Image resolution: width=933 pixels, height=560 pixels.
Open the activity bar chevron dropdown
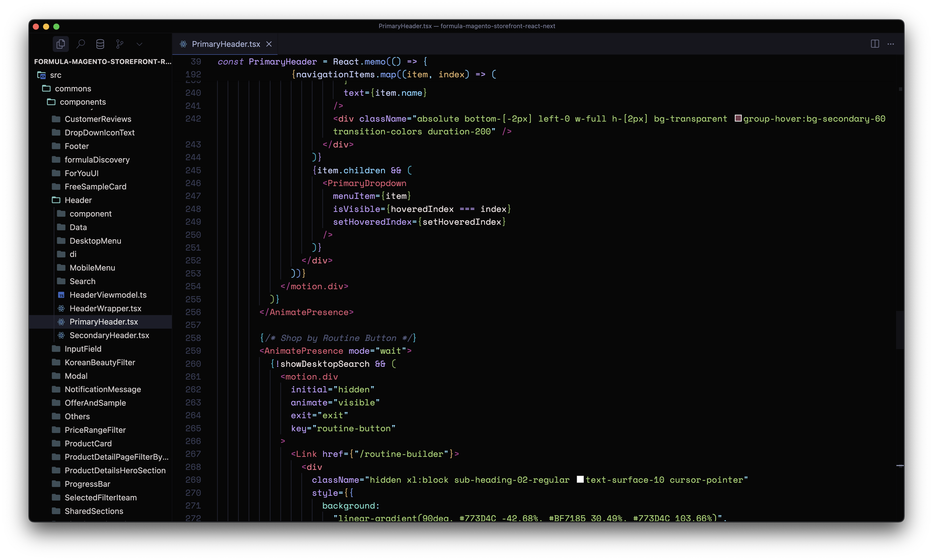[x=139, y=44]
